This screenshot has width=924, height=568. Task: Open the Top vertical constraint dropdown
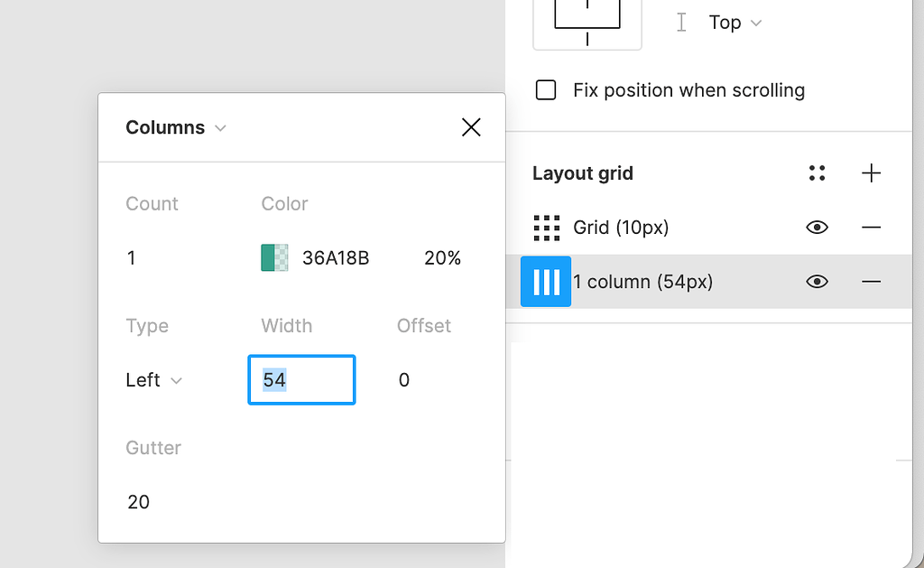735,23
